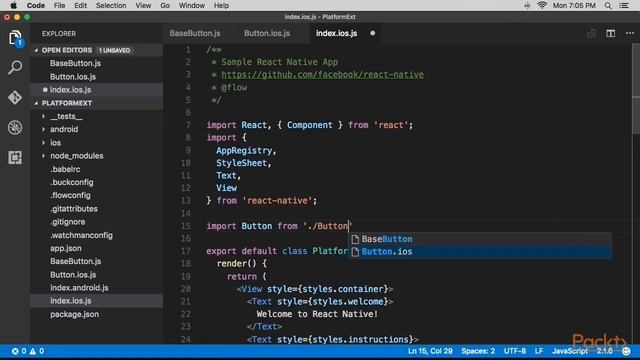Expand the __tests__ folder
This screenshot has width=640, height=360.
43,116
